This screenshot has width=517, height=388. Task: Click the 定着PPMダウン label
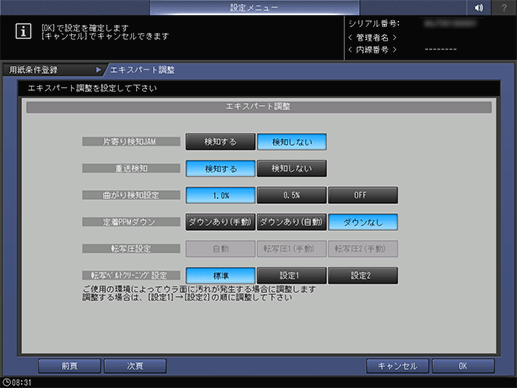coord(131,222)
